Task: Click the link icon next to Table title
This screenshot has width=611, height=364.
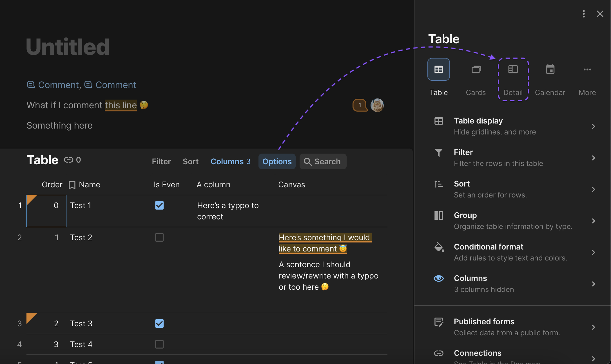Action: tap(68, 160)
